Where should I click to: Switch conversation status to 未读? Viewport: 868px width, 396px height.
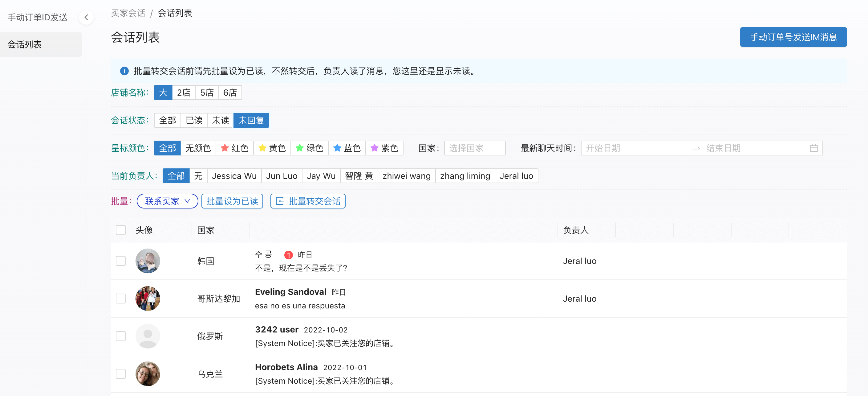coord(220,120)
